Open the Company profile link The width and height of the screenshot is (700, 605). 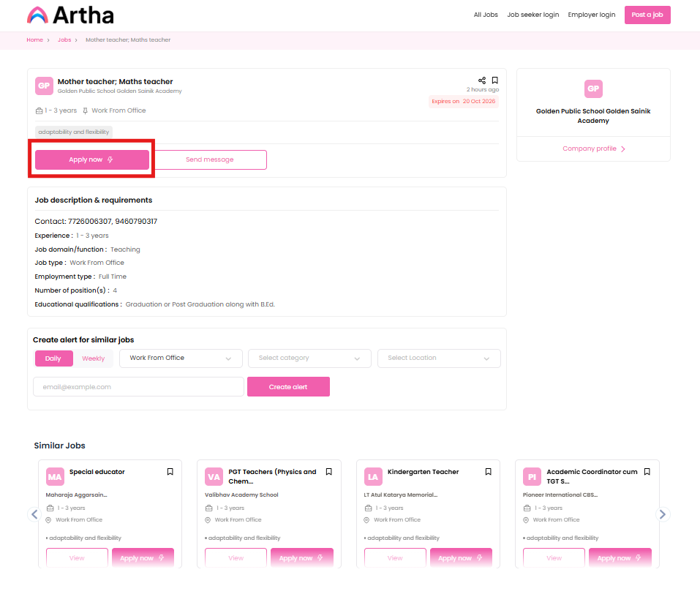point(593,149)
